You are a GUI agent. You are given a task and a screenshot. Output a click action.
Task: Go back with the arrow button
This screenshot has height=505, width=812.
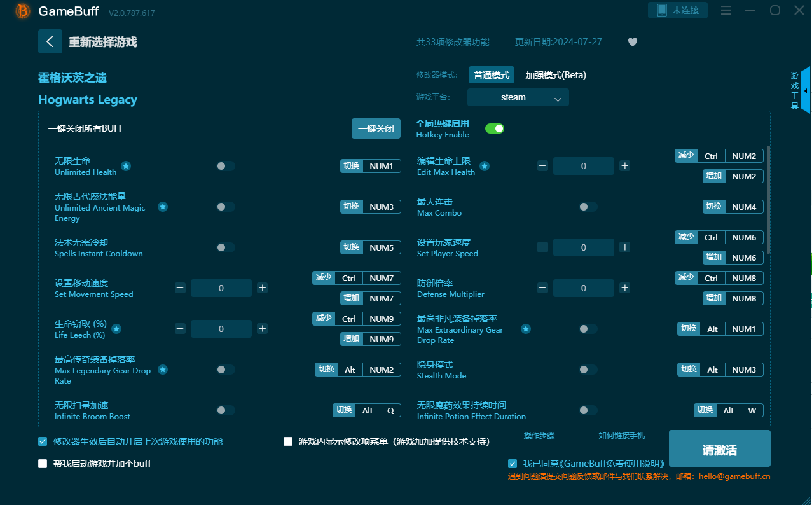tap(50, 41)
